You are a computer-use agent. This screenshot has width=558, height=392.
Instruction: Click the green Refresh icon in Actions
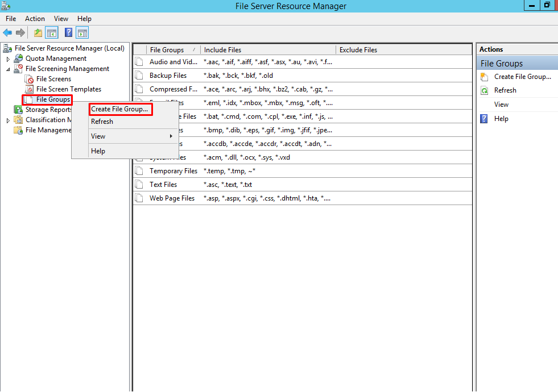pyautogui.click(x=484, y=91)
